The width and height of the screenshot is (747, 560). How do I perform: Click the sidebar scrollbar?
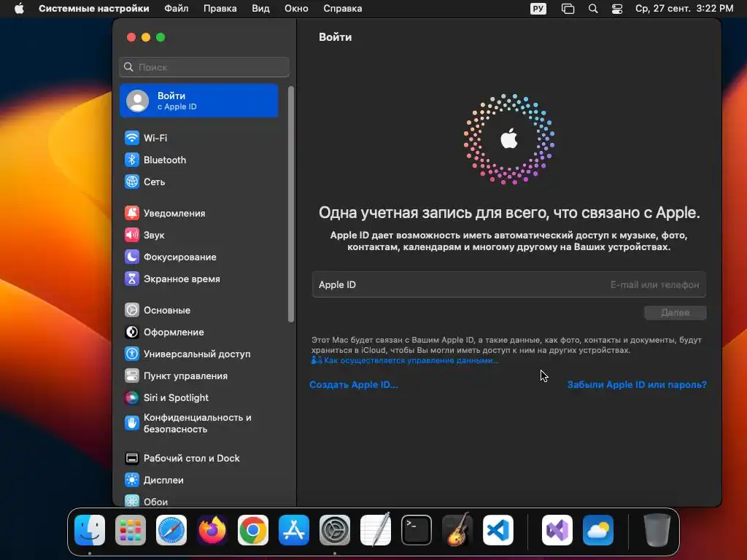coord(290,204)
